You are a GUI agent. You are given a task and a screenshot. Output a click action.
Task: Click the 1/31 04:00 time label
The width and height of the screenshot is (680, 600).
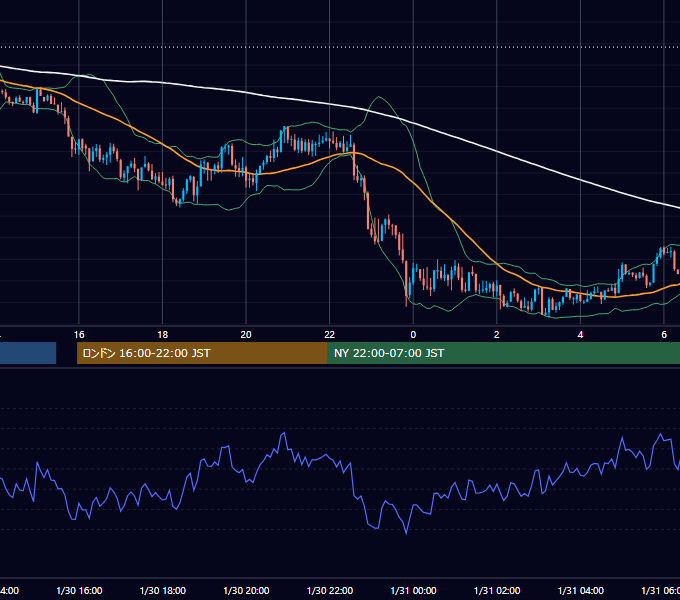click(x=581, y=590)
